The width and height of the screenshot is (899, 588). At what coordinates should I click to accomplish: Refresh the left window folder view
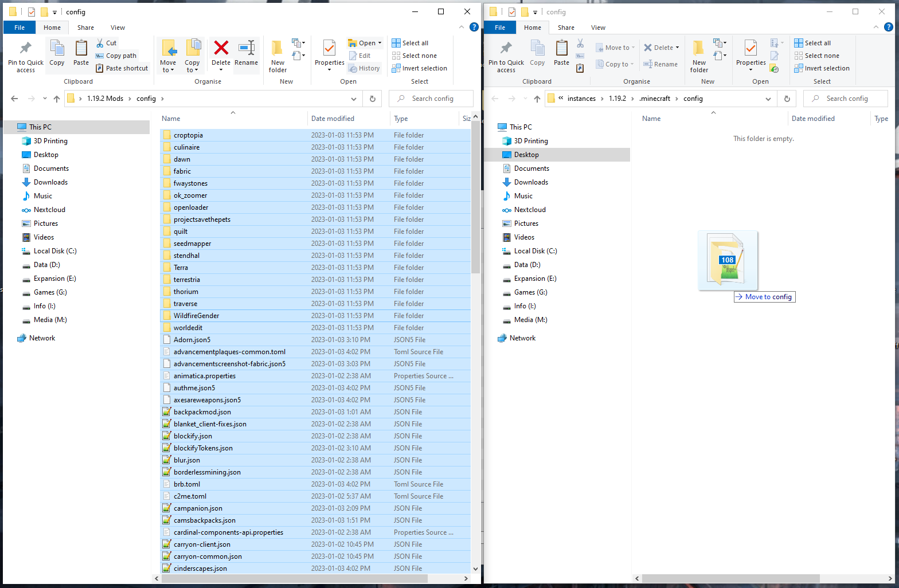click(x=373, y=99)
